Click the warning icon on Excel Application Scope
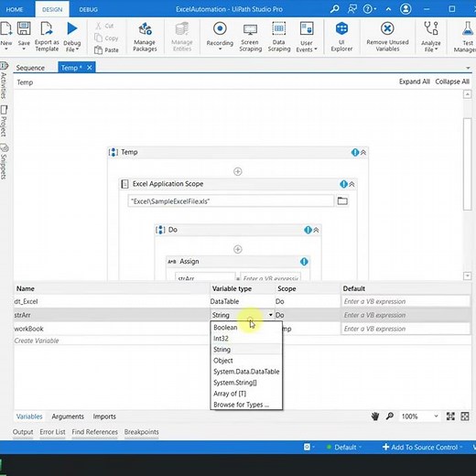476x476 pixels. tap(343, 184)
